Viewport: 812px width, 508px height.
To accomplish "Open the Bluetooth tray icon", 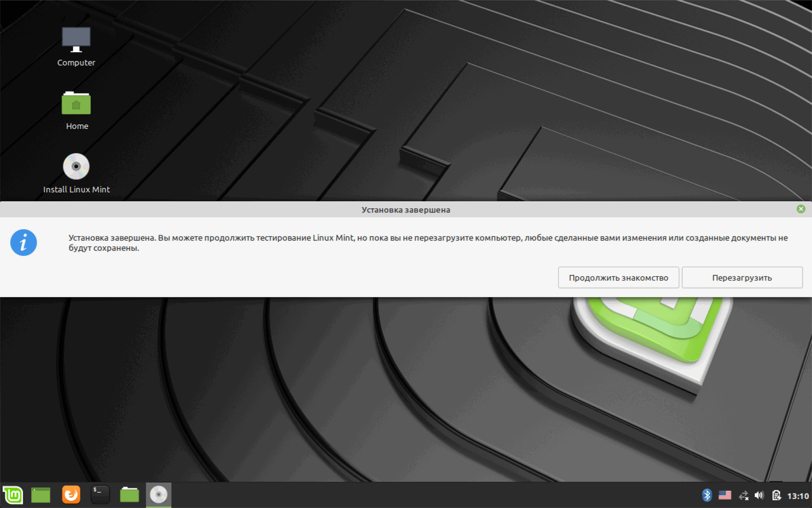I will (x=707, y=495).
